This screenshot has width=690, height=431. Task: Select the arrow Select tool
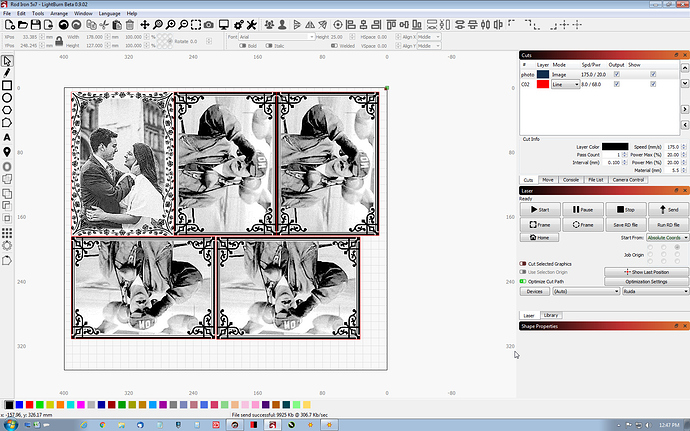coord(7,60)
